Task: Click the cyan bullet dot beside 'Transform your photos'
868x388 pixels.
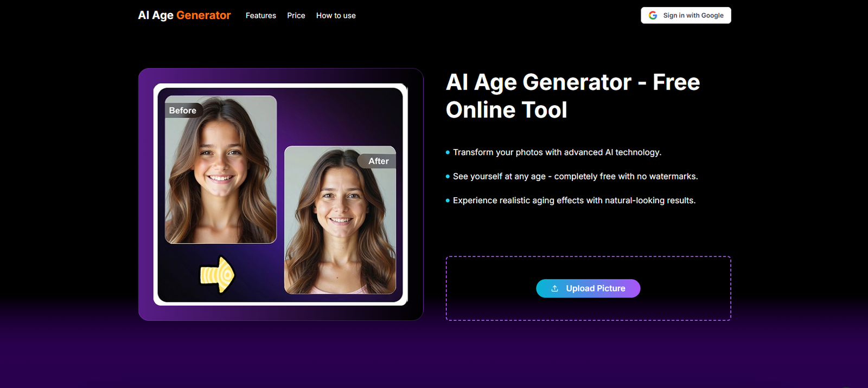Action: [x=448, y=153]
